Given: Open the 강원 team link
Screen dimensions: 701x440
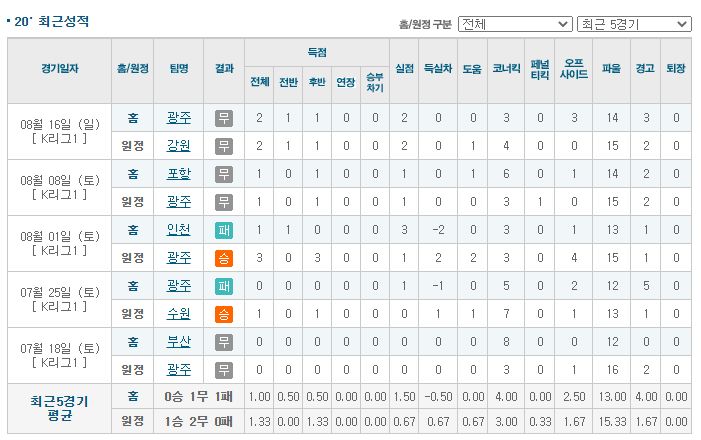Looking at the screenshot, I should pos(178,146).
